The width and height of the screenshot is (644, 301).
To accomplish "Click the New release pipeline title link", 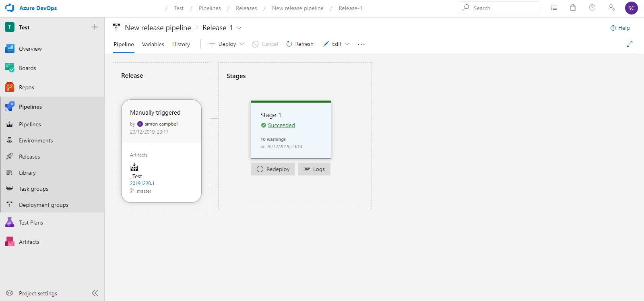I will point(158,28).
